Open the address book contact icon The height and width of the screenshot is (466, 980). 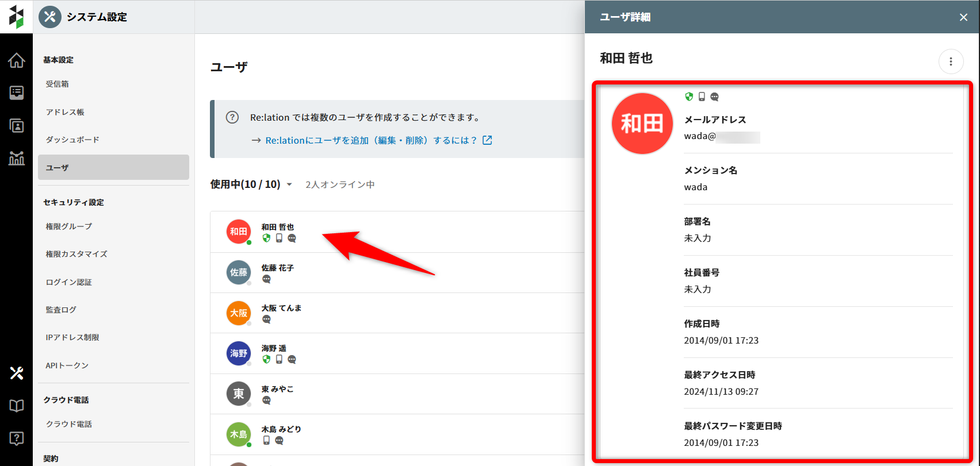pyautogui.click(x=16, y=126)
